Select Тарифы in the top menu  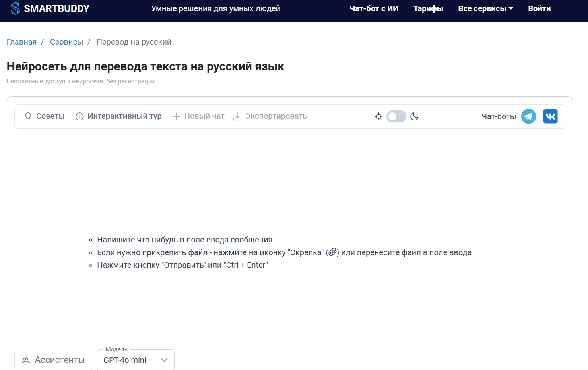428,8
